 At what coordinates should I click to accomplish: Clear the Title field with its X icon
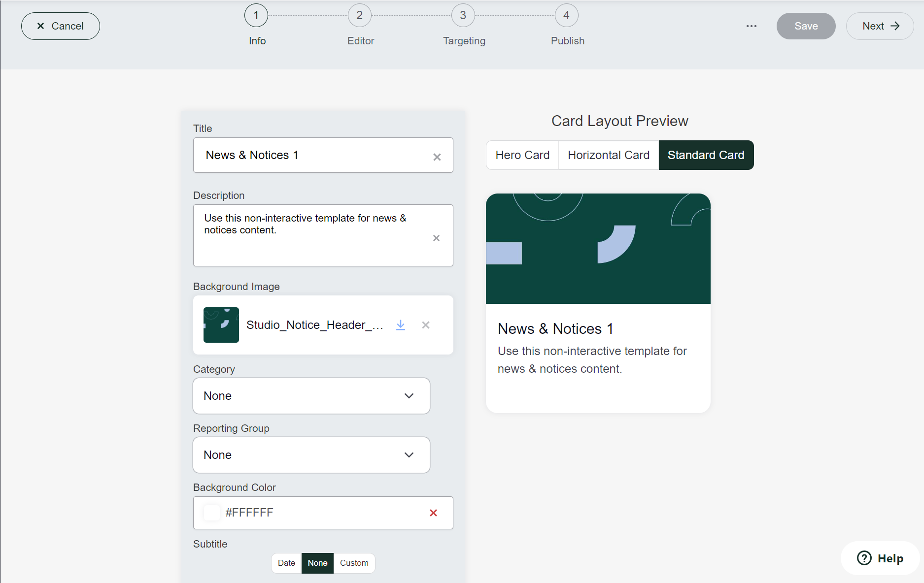[x=437, y=157]
